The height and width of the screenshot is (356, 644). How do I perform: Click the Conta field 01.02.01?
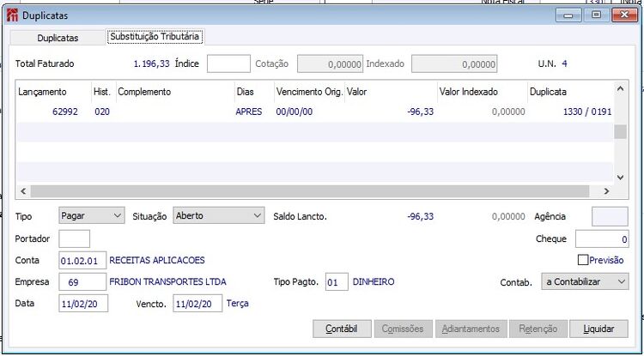[x=82, y=261]
